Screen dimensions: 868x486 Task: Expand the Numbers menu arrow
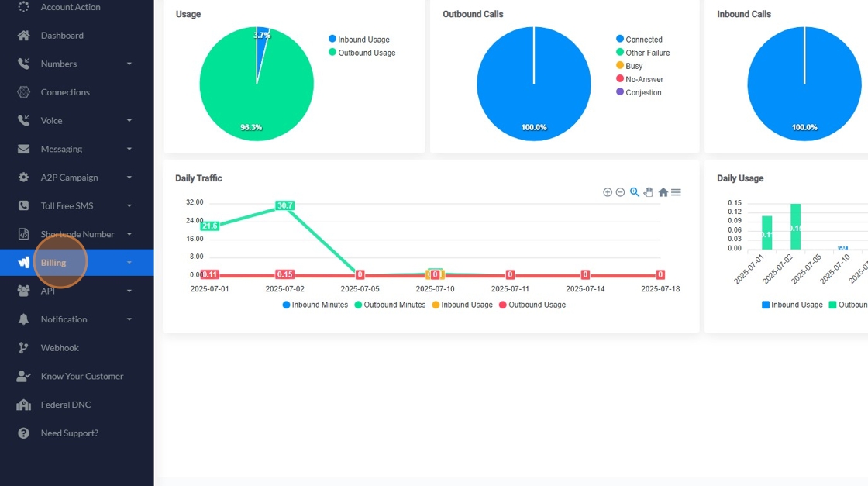point(129,64)
